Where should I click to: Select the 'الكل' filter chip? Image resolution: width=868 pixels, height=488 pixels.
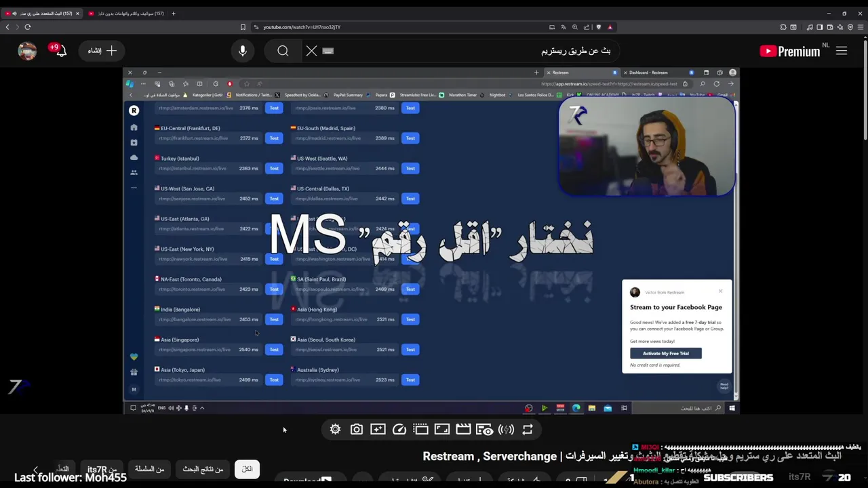(247, 469)
